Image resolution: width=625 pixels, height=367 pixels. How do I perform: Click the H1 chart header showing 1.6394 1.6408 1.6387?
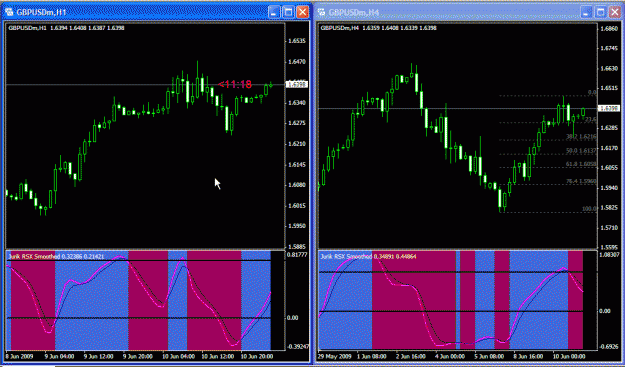tap(67, 28)
